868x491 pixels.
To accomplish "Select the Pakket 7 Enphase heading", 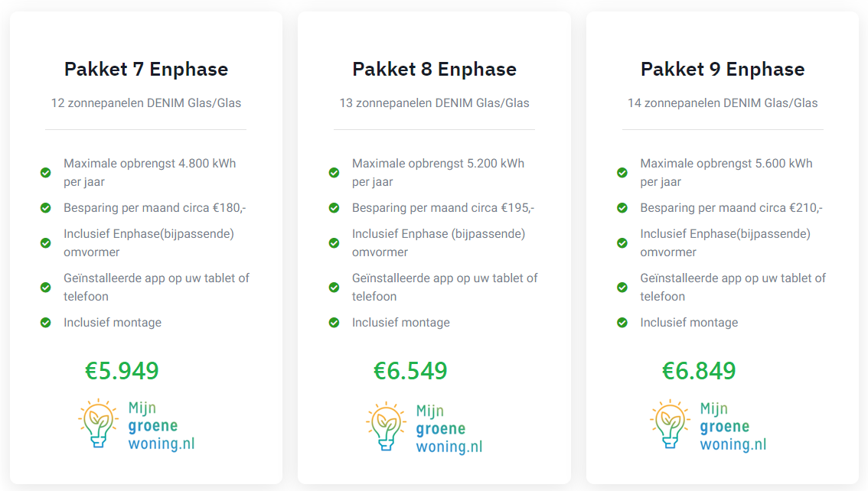I will (146, 69).
